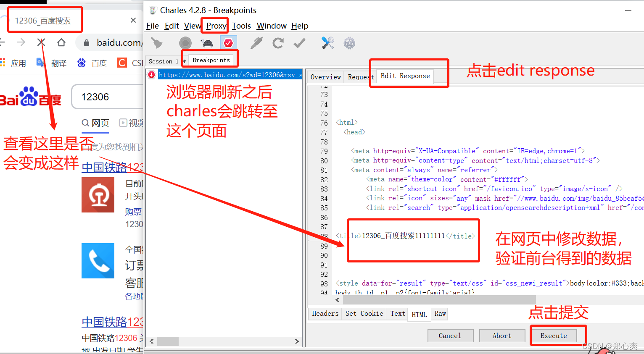The height and width of the screenshot is (354, 644).
Task: Toggle the Charles record button
Action: 185,43
